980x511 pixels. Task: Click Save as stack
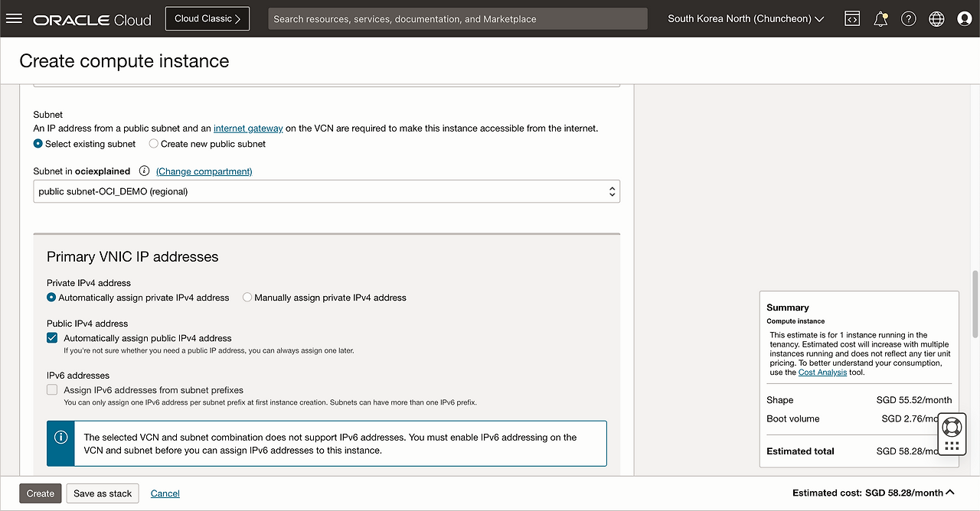point(103,493)
